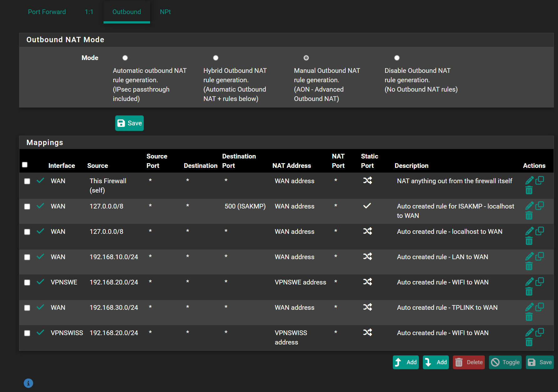
Task: Tick the select-all checkbox in Mappings header
Action: coord(25,165)
